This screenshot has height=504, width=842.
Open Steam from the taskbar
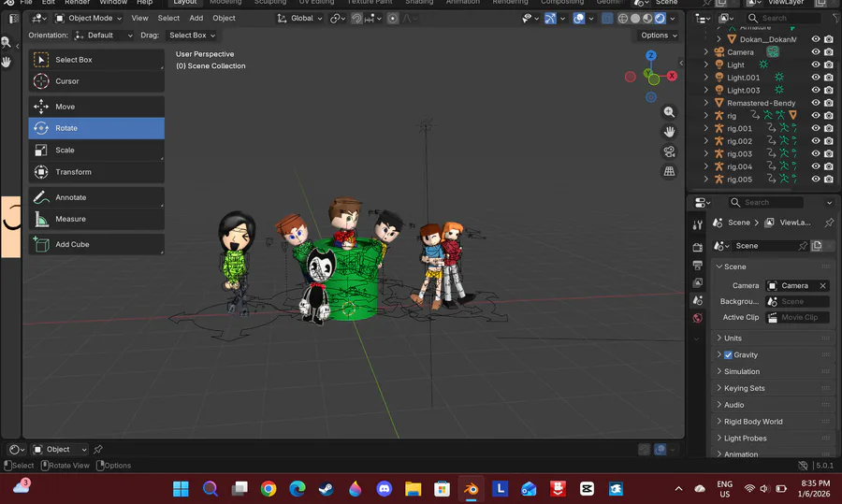[326, 489]
